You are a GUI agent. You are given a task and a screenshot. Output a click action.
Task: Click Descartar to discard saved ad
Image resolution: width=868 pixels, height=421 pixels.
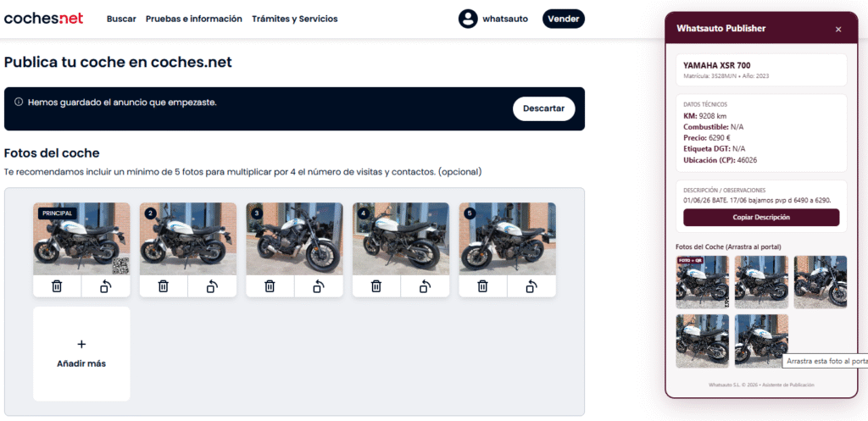[543, 108]
